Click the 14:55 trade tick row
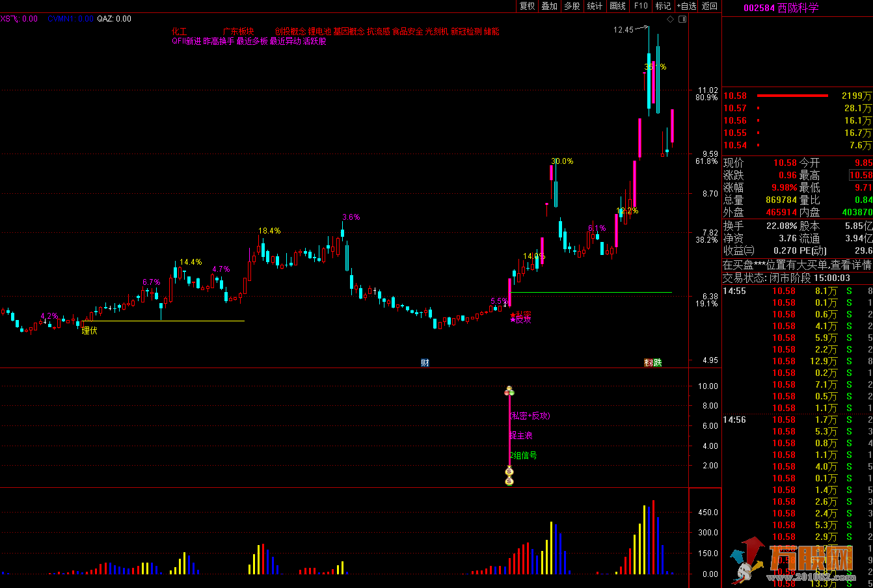873x588 pixels. (798, 291)
